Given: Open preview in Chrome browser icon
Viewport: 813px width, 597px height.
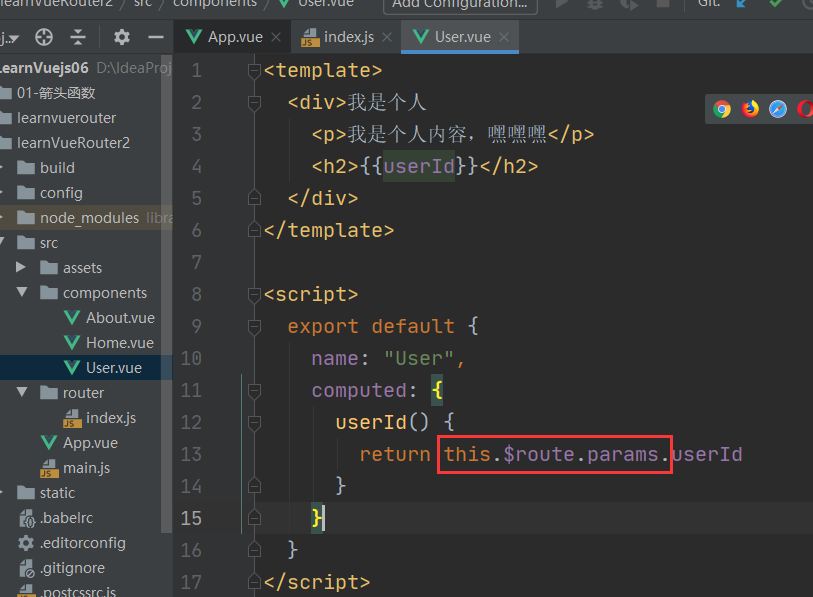Looking at the screenshot, I should 722,109.
